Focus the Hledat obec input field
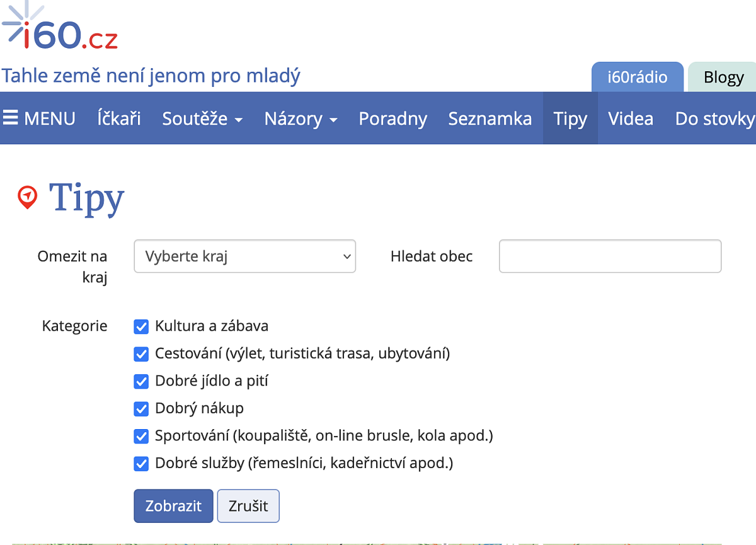Screen dimensions: 756x545 click(x=609, y=256)
